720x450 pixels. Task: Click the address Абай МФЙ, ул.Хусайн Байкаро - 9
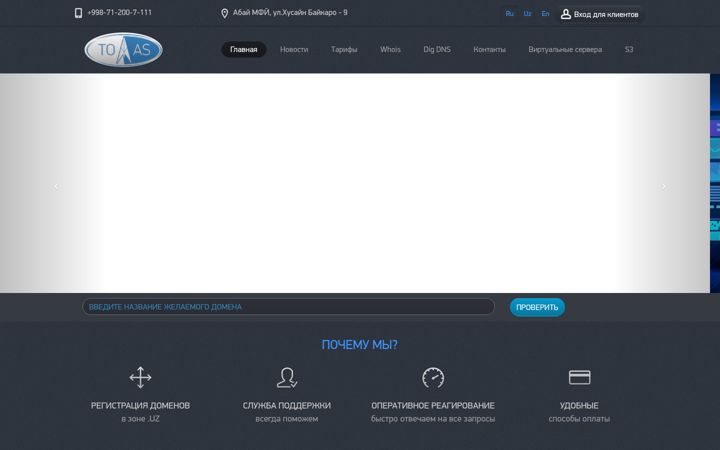click(290, 13)
